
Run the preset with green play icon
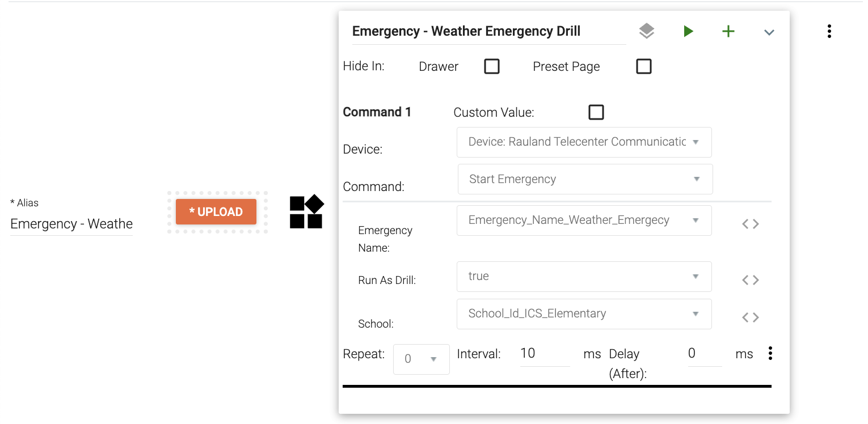[x=688, y=31]
